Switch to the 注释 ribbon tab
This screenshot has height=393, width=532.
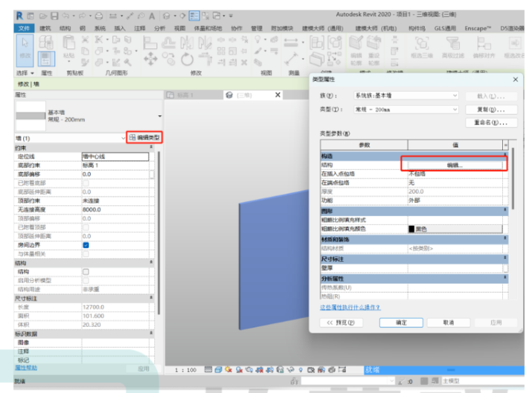tap(139, 28)
